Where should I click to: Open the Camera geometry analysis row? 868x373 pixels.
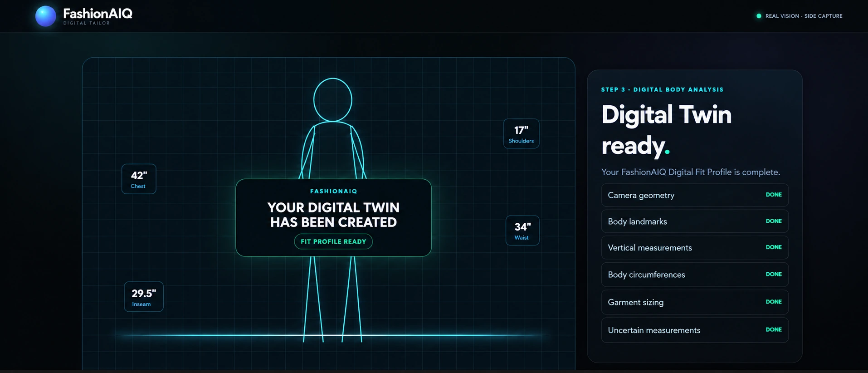(695, 195)
